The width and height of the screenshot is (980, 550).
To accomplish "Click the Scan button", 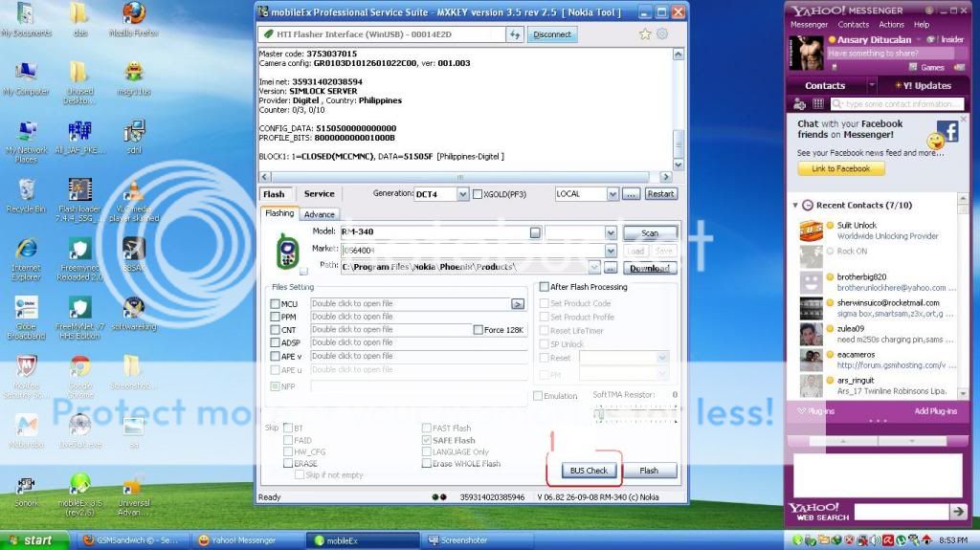I will point(650,233).
